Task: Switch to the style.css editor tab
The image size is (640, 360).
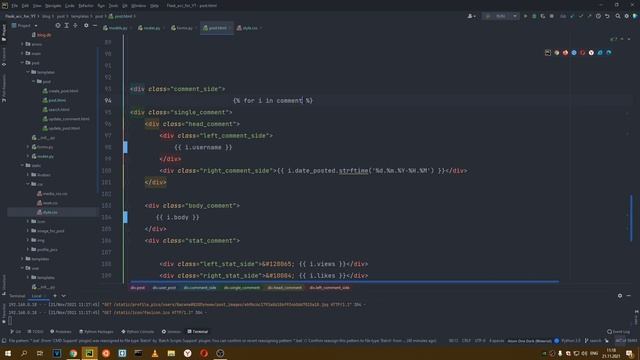Action: [x=249, y=28]
